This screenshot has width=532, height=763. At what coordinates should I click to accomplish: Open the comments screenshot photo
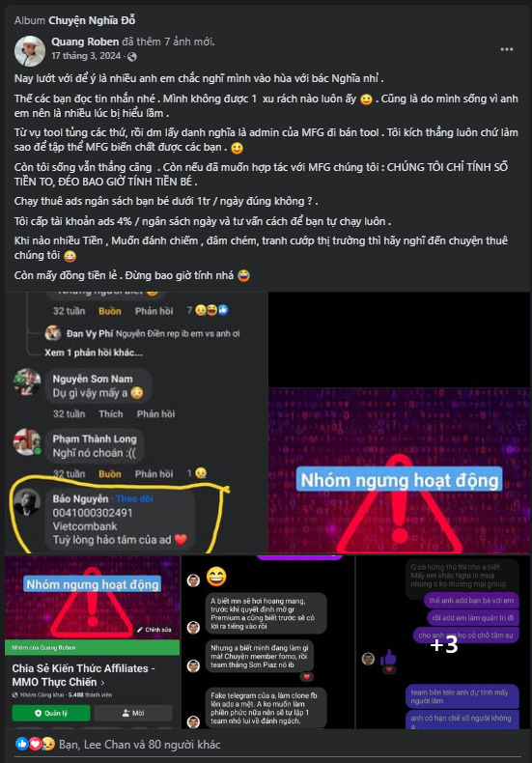(136, 422)
